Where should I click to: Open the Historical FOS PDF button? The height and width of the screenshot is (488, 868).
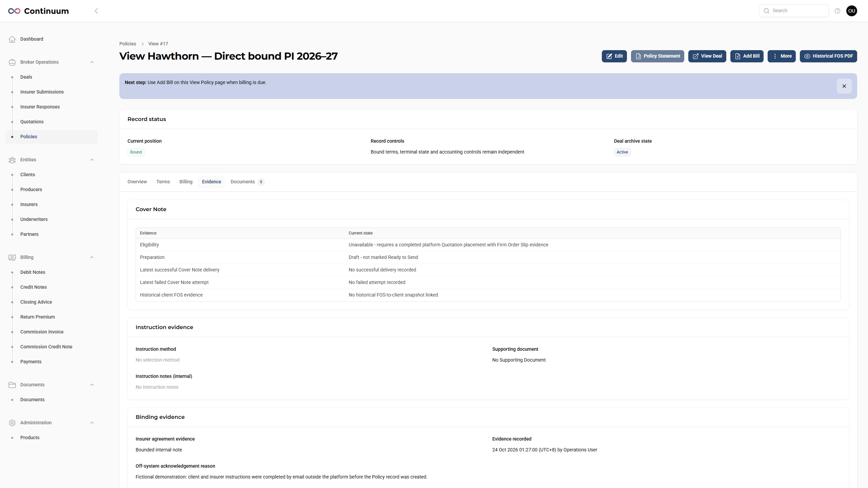828,56
